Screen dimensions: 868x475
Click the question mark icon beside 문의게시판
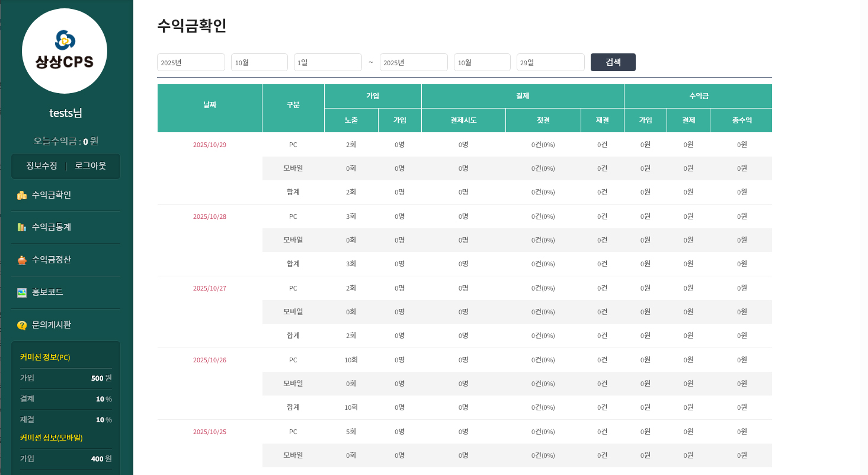click(22, 325)
